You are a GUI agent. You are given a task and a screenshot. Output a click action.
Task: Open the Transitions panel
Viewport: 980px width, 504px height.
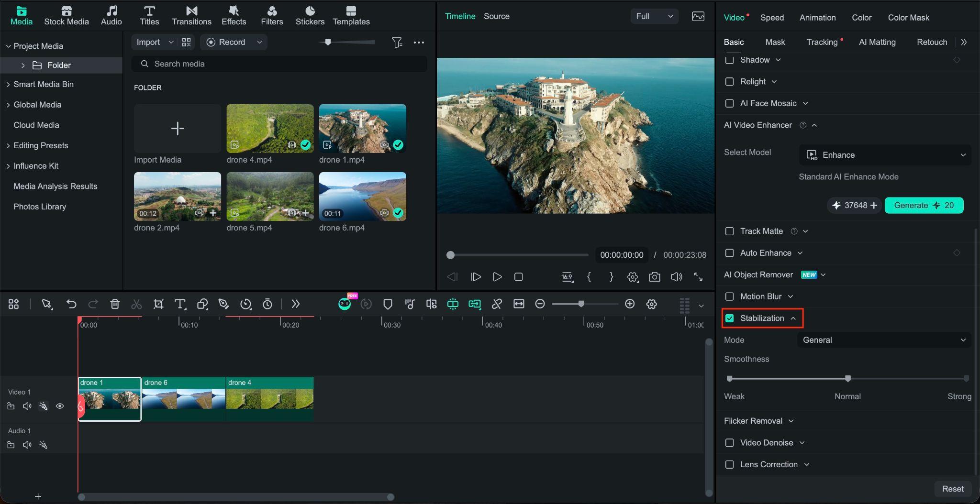(191, 16)
